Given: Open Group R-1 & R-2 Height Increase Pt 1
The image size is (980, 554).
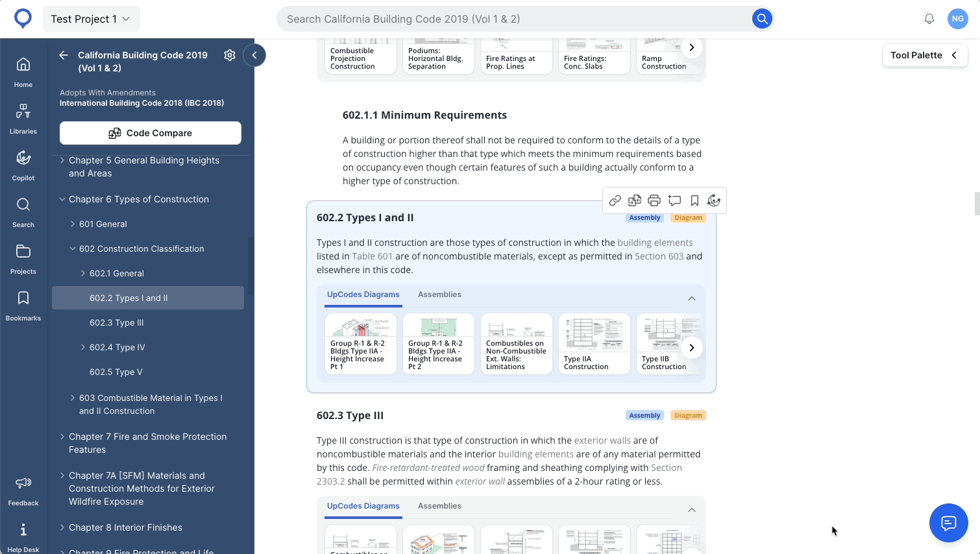Looking at the screenshot, I should point(361,344).
